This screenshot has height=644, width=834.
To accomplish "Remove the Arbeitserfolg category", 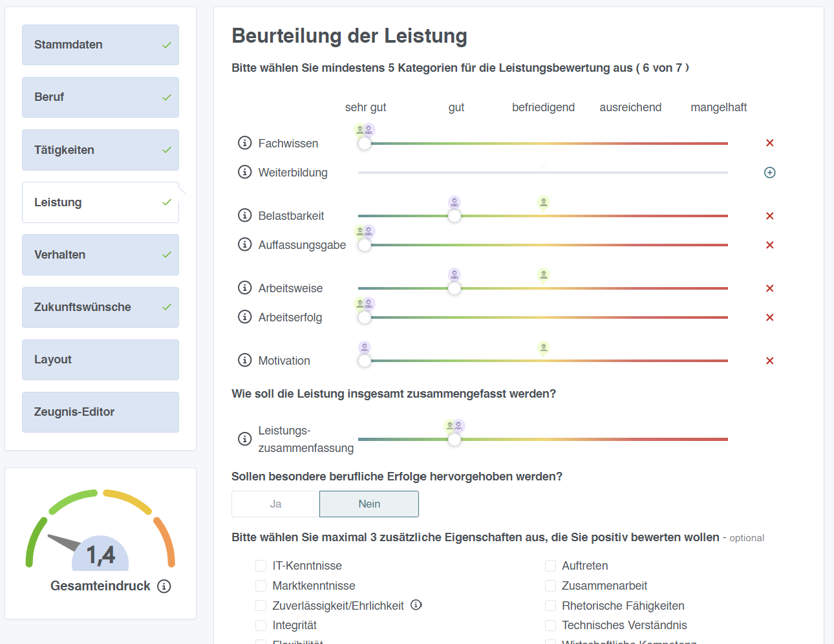I will coord(769,317).
